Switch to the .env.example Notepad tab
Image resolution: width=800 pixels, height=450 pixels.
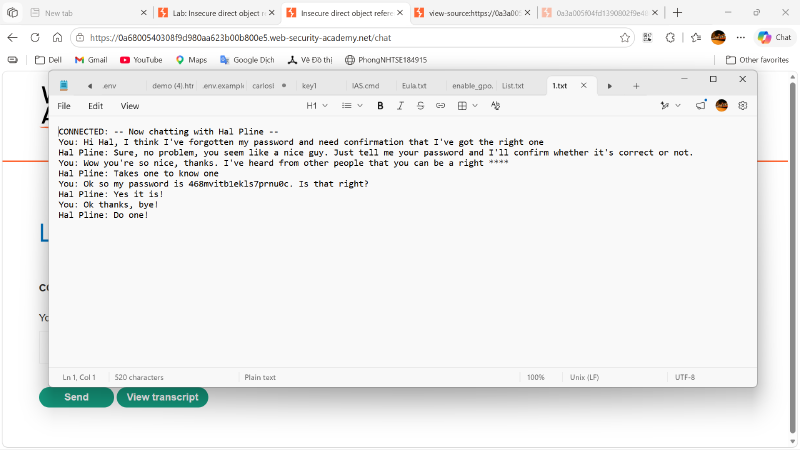point(223,86)
